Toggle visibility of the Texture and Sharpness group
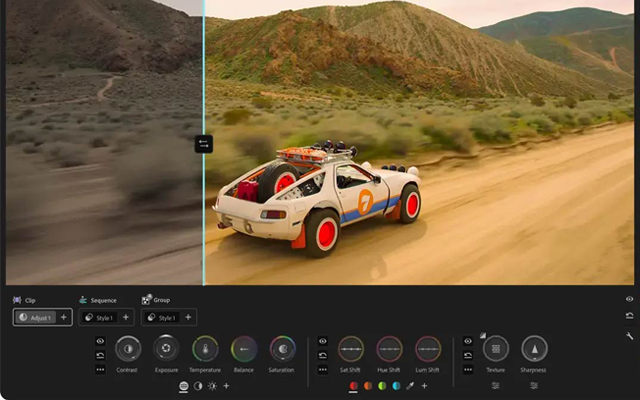The height and width of the screenshot is (400, 640). (468, 341)
